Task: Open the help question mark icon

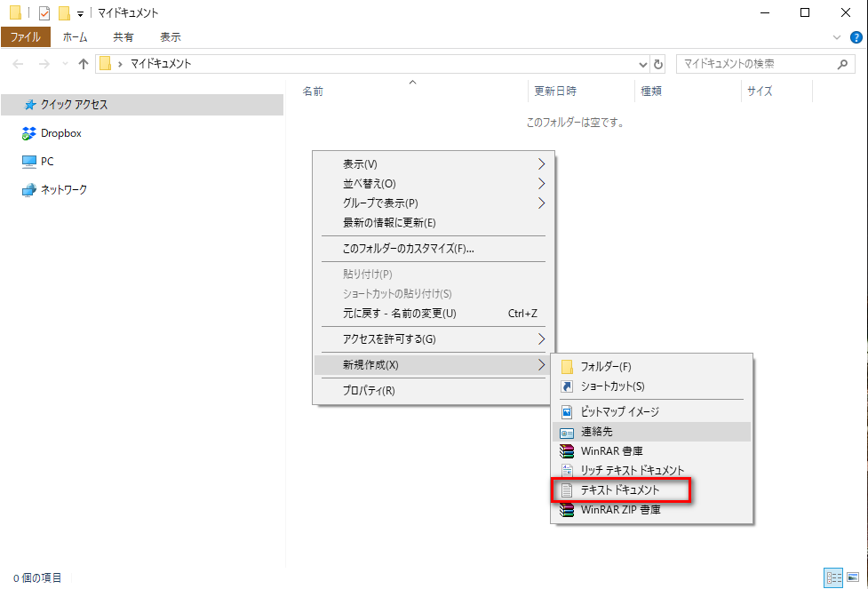Action: tap(856, 37)
